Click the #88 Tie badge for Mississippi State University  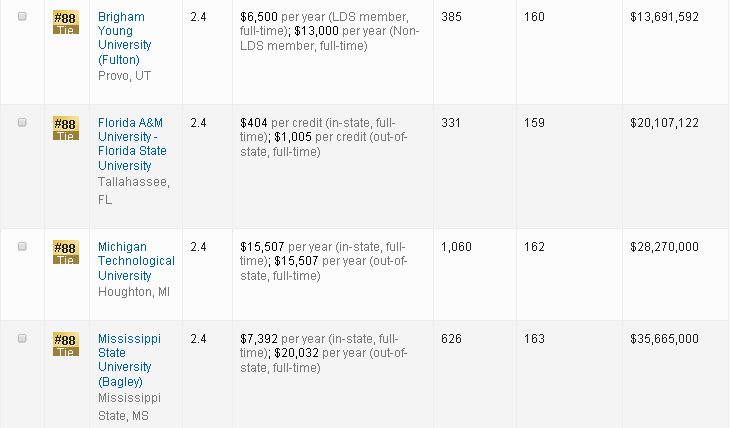click(x=65, y=344)
